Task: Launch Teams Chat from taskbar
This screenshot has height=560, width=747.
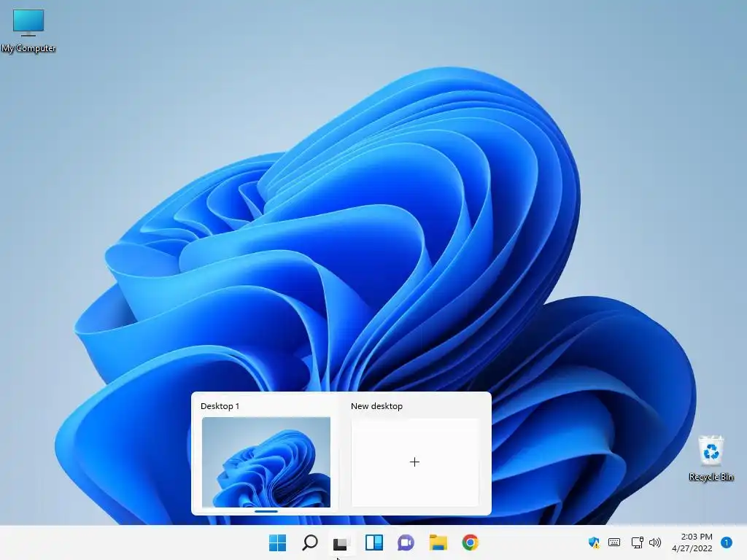Action: tap(406, 542)
